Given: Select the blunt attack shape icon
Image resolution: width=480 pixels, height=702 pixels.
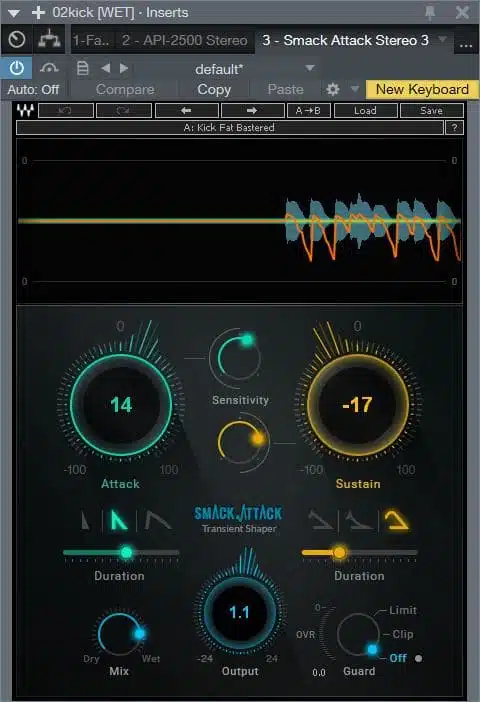Looking at the screenshot, I should point(158,521).
